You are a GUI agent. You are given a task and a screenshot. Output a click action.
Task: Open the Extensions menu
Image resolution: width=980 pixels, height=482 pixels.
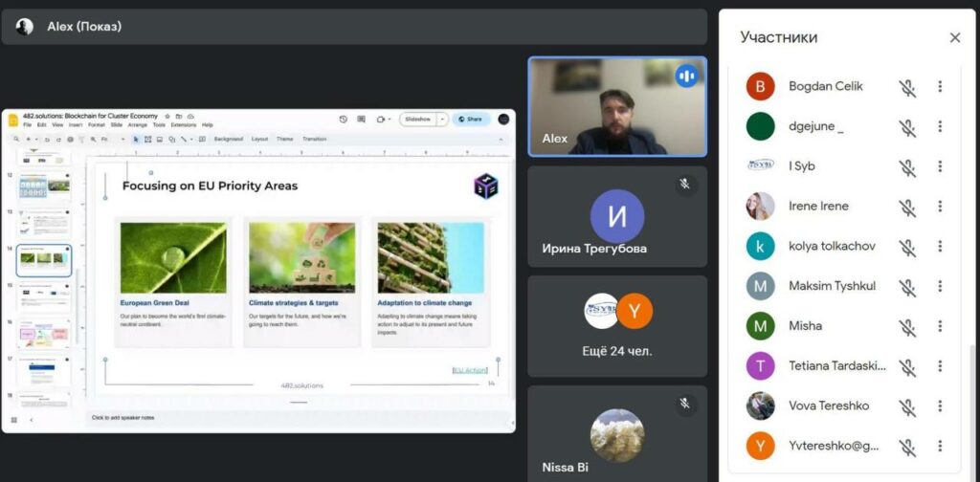184,125
